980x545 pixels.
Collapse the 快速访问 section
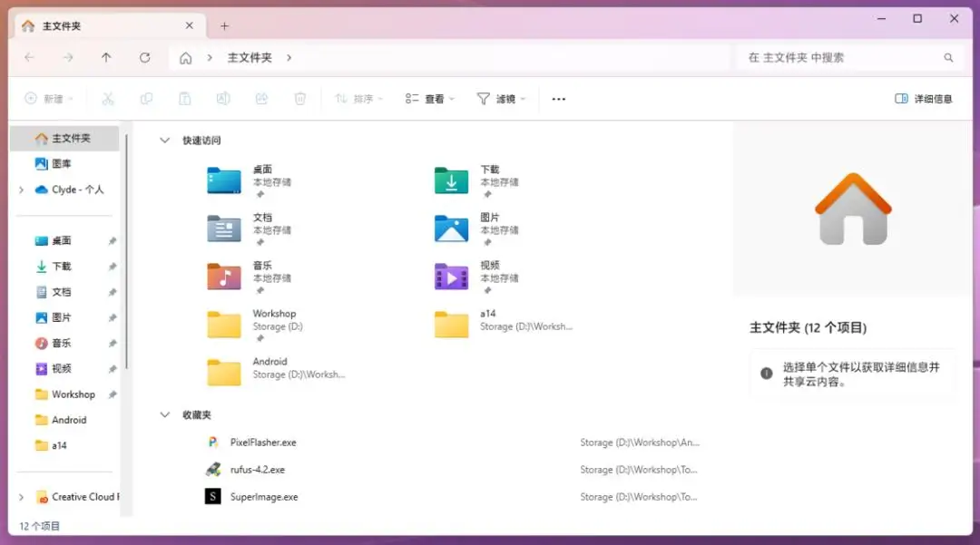point(164,140)
